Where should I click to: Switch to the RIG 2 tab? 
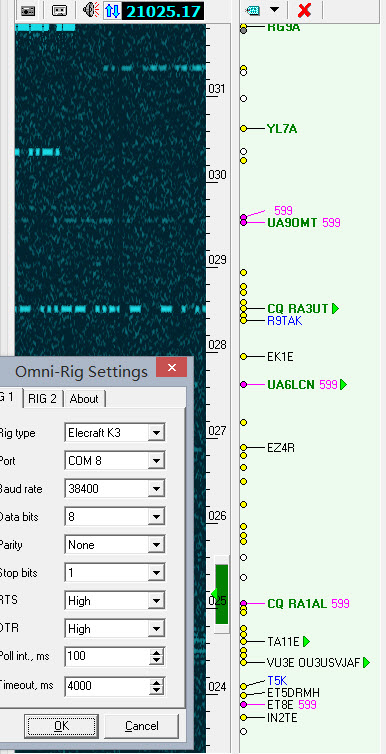(42, 399)
